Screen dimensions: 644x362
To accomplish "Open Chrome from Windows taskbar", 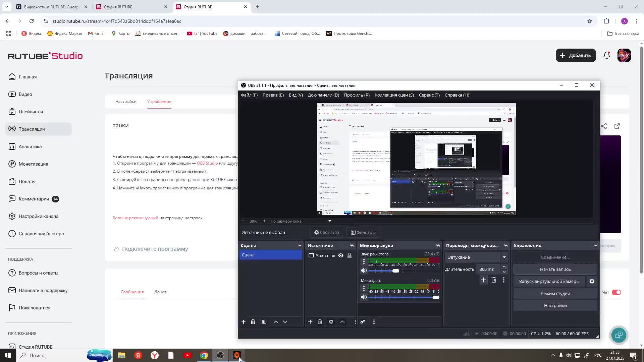I will tap(204, 355).
